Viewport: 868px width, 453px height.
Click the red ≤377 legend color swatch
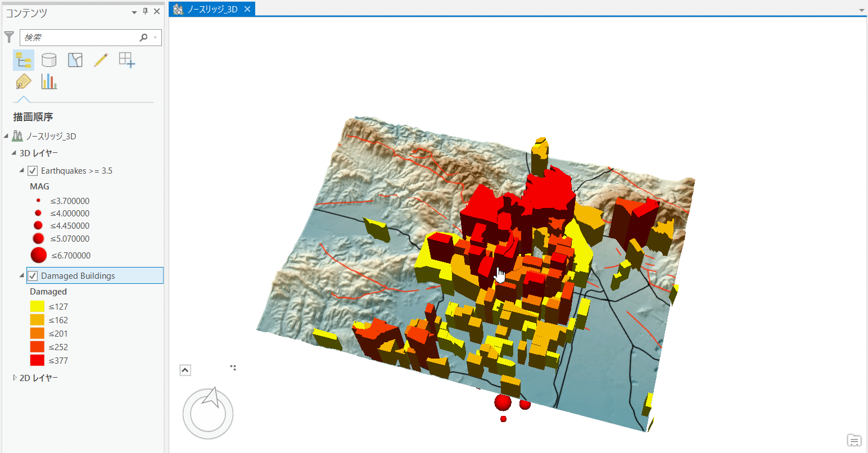[x=37, y=360]
